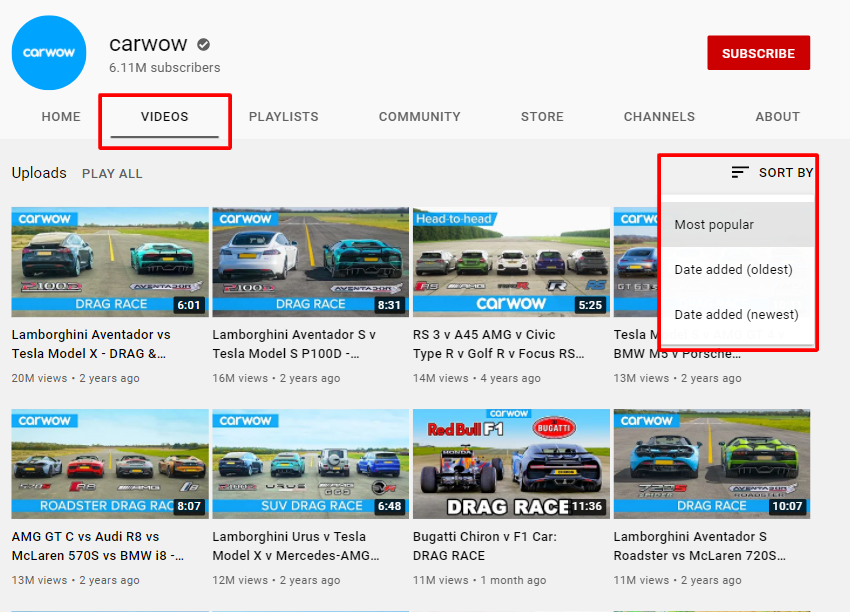Click title RS 3 v A45 AMG v Civic
Viewport: 850px width, 612px height.
pyautogui.click(x=499, y=344)
